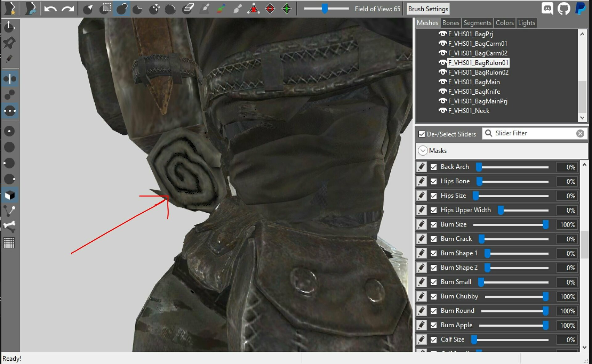Image resolution: width=592 pixels, height=364 pixels.
Task: Uncheck the Bum Chubby slider checkbox
Action: click(x=434, y=297)
